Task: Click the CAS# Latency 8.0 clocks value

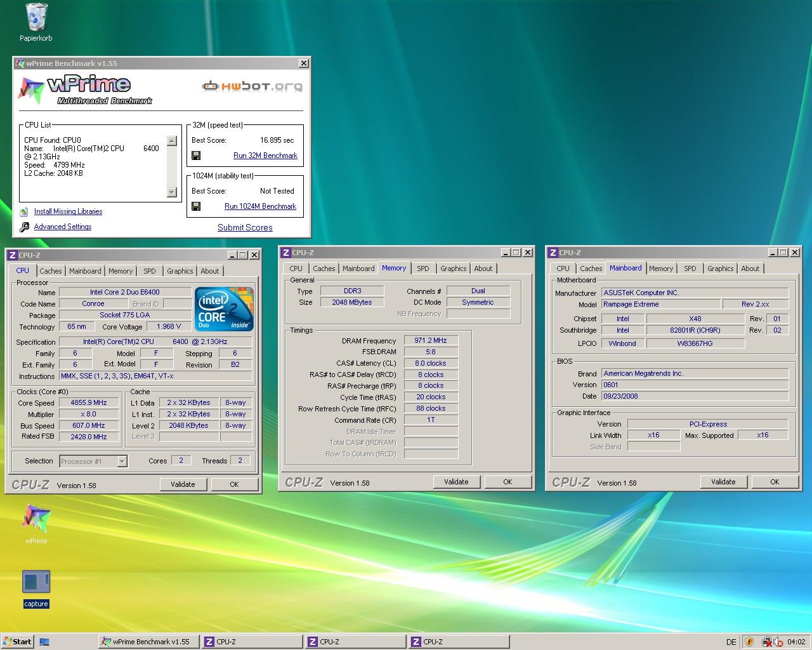Action: [x=431, y=363]
